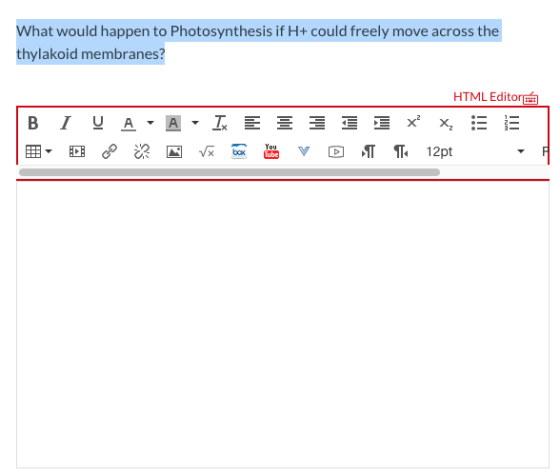Viewport: 560px width, 476px height.
Task: Increase indent of paragraph
Action: pos(382,123)
